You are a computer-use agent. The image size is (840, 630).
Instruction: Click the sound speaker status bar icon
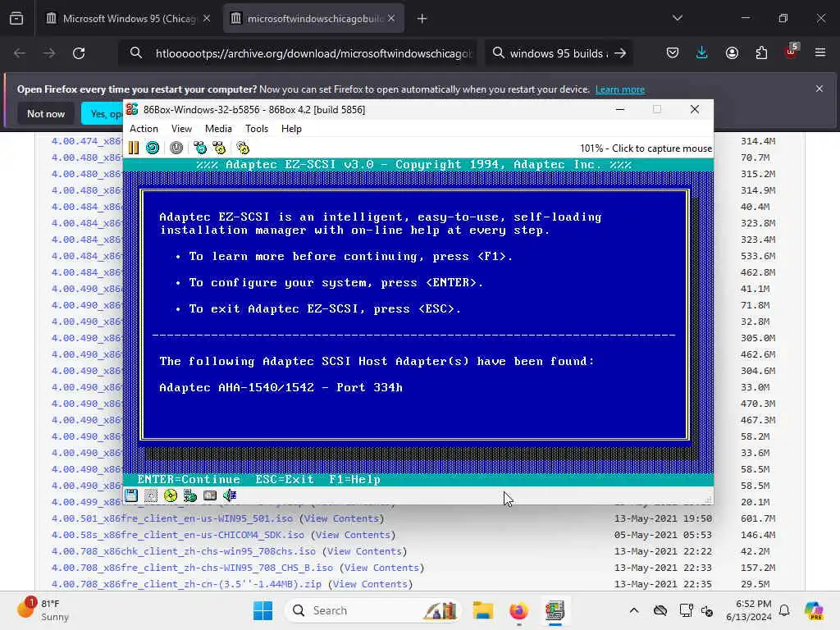coord(230,495)
